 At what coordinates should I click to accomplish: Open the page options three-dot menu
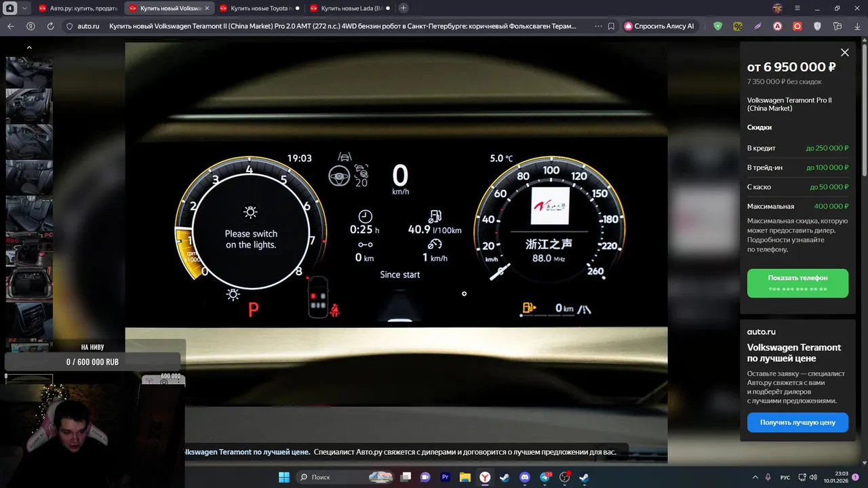[x=597, y=26]
